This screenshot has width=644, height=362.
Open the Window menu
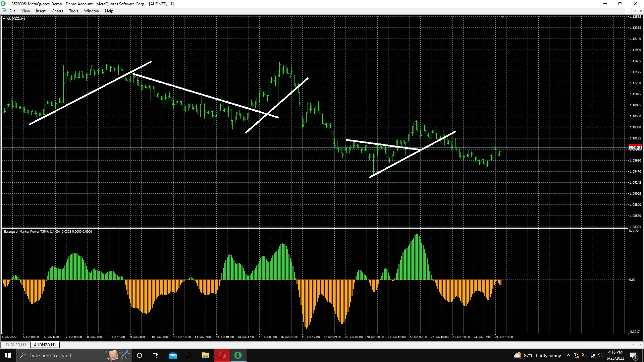click(x=91, y=11)
